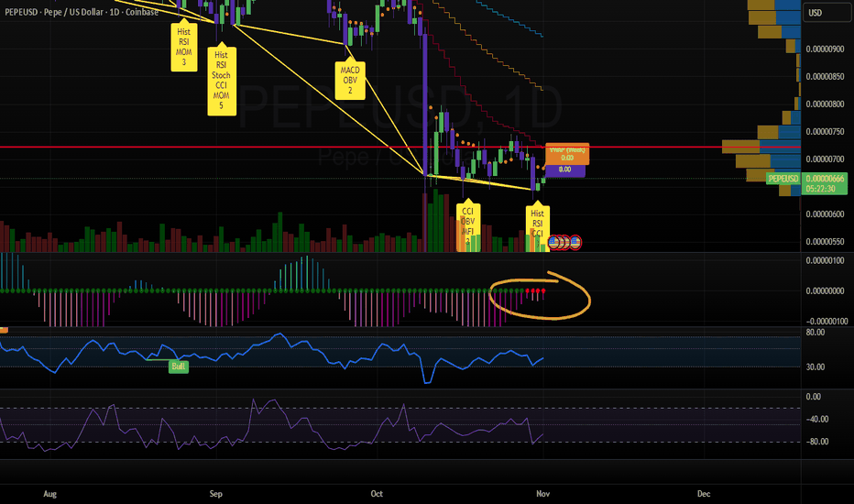The width and height of the screenshot is (854, 504).
Task: Click the small orange marker on RSI pane edge
Action: (x=4, y=330)
